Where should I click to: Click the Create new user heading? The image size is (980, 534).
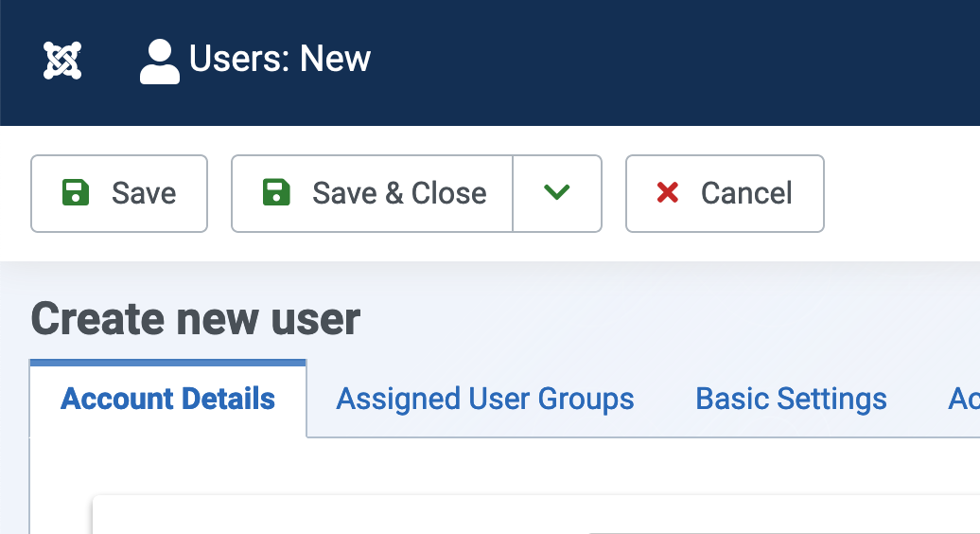[x=196, y=319]
